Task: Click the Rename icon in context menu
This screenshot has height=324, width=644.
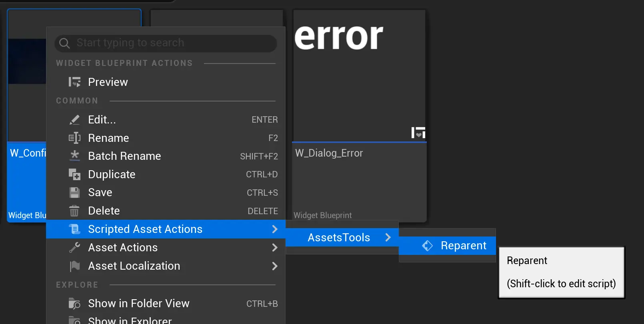Action: point(74,138)
